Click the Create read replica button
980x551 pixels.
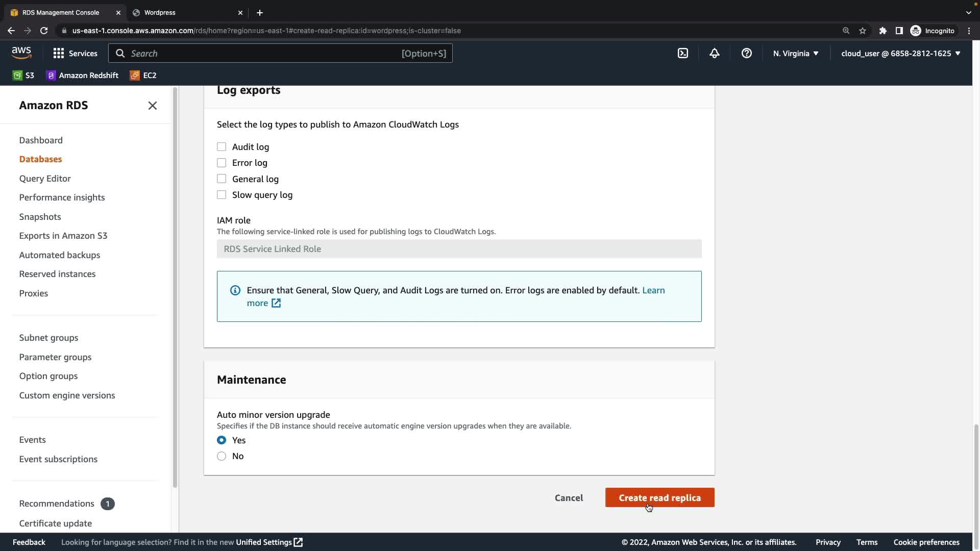click(659, 497)
